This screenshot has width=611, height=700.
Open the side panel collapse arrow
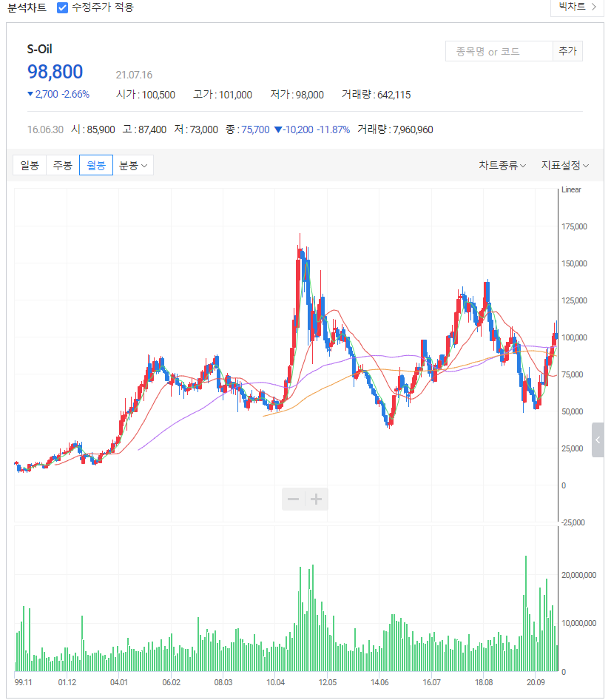tap(598, 440)
